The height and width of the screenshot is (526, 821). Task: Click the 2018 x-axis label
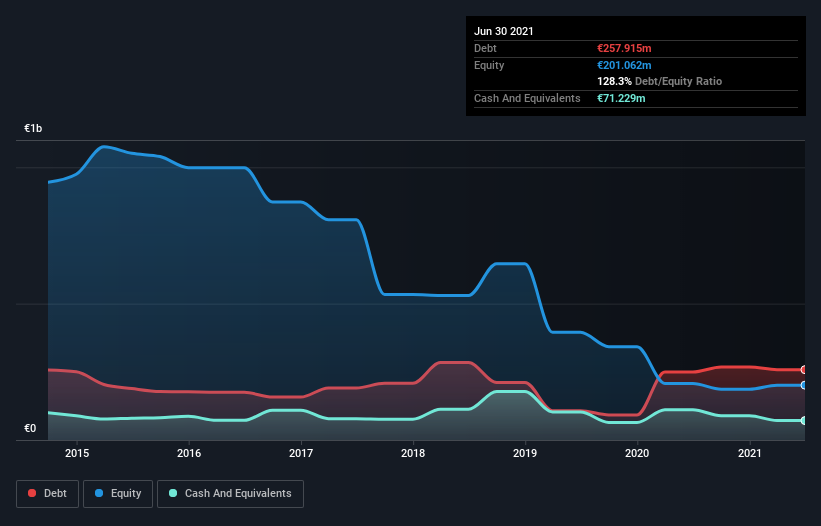tap(413, 453)
